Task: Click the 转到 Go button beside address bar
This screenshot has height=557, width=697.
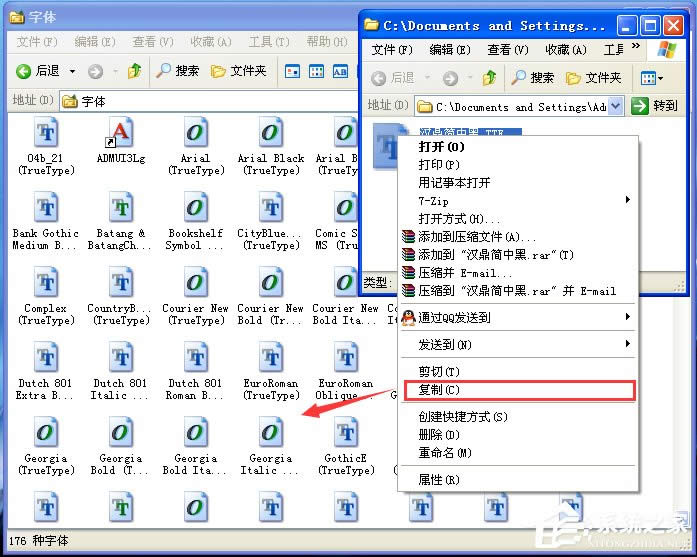Action: (654, 106)
